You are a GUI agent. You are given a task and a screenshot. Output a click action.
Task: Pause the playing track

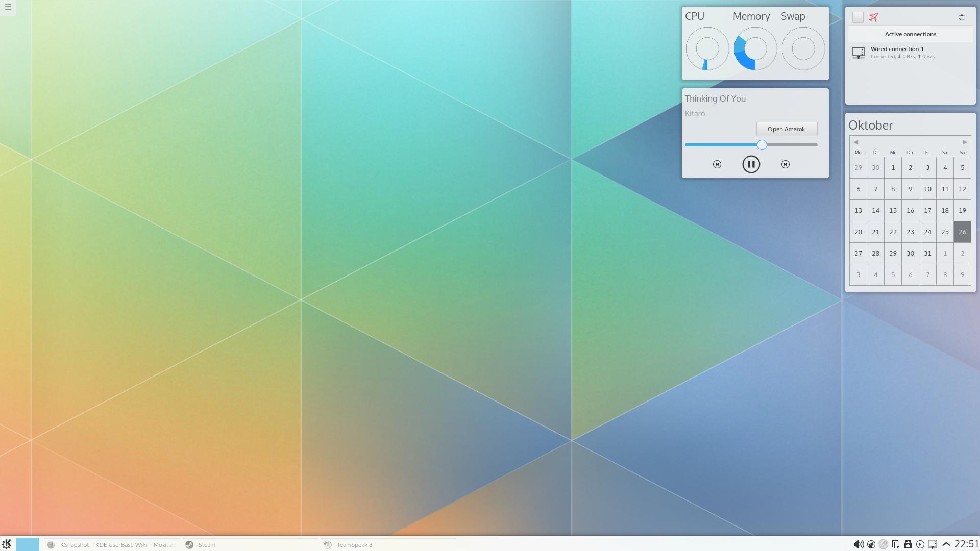751,164
